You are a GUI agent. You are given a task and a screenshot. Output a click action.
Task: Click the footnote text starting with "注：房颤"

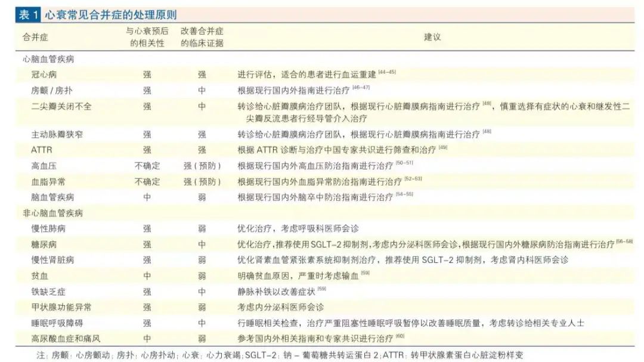[279, 355]
